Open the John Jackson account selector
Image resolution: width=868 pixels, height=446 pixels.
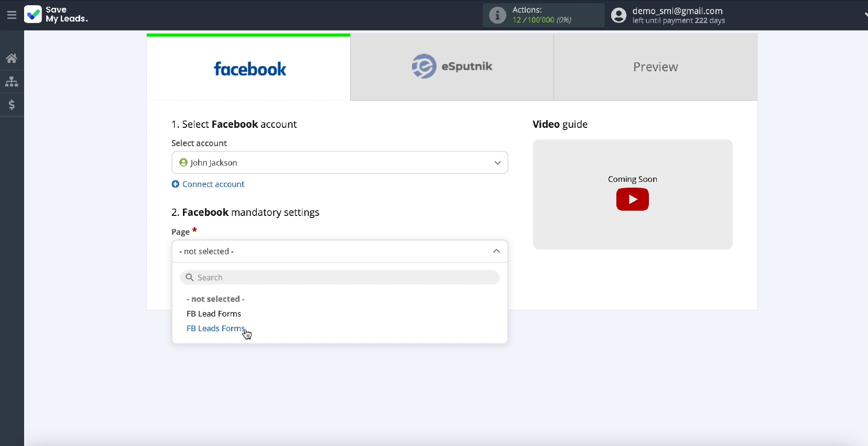(340, 162)
